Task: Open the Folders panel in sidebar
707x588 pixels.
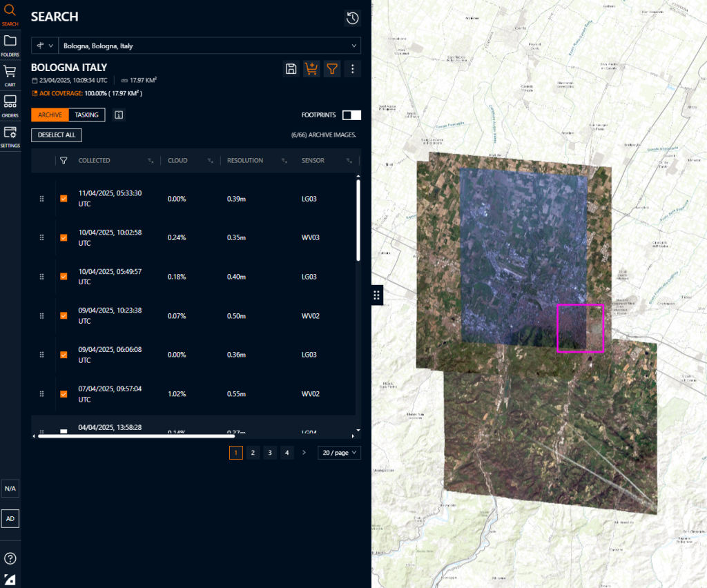Action: pyautogui.click(x=10, y=44)
